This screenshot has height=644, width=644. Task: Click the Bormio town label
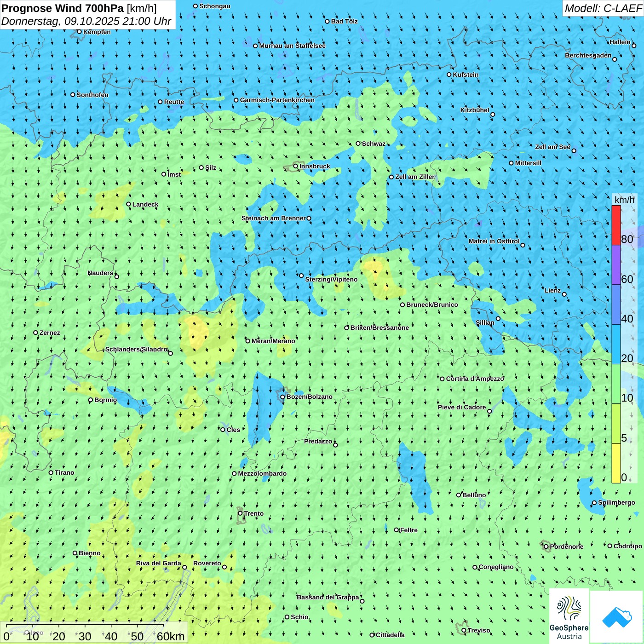click(x=105, y=400)
